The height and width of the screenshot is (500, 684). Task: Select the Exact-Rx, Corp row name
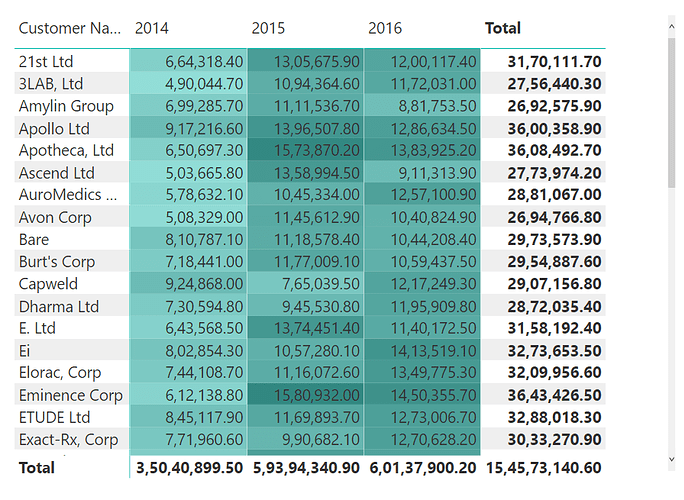pyautogui.click(x=68, y=440)
